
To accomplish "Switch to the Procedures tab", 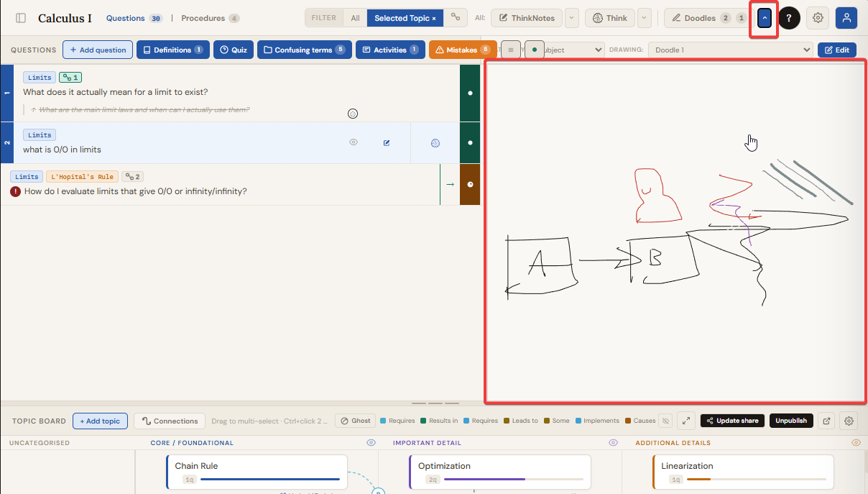I will point(210,18).
